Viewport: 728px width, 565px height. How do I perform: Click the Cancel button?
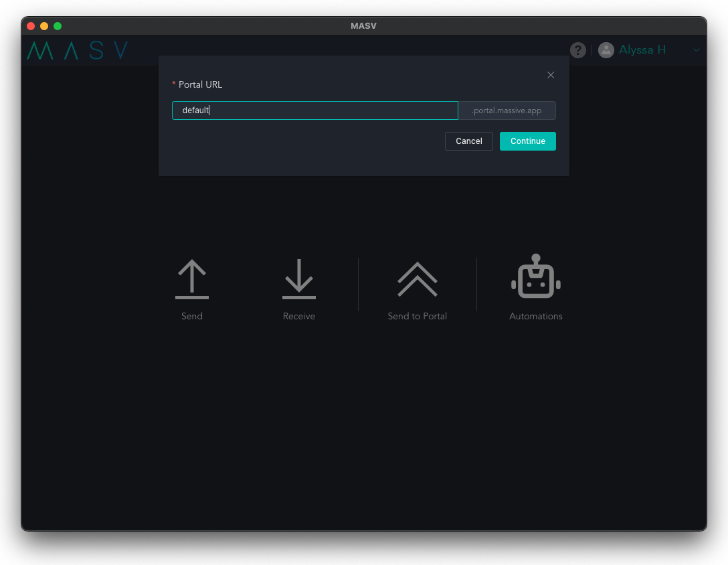(469, 141)
